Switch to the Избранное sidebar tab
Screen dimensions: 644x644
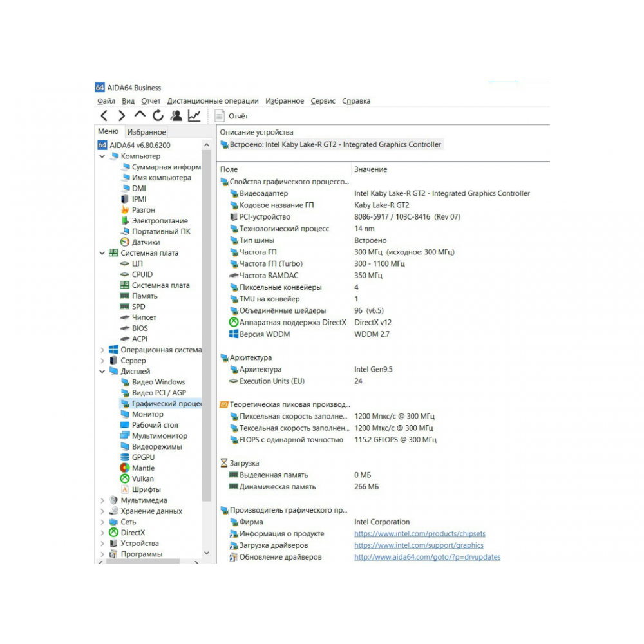(x=146, y=132)
